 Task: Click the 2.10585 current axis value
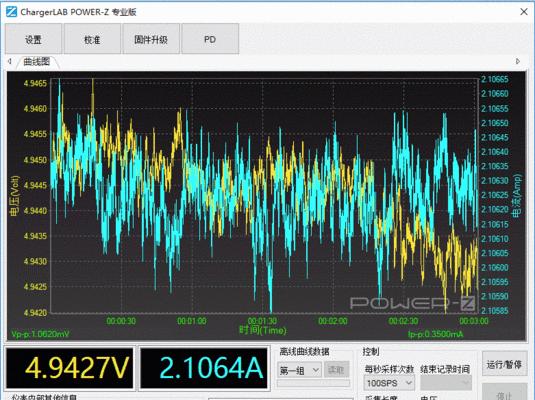coord(495,311)
